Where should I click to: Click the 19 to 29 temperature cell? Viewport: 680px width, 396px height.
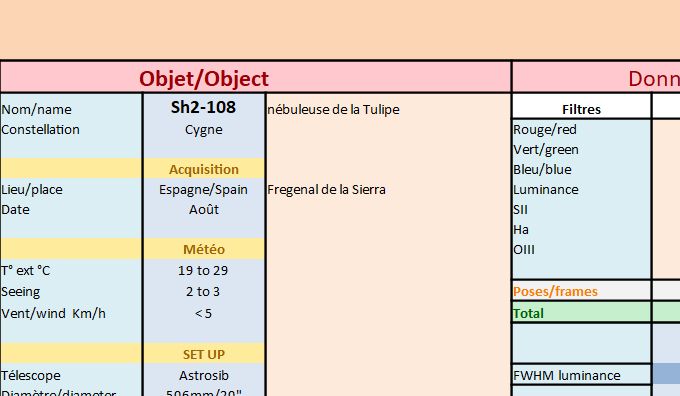pyautogui.click(x=203, y=270)
